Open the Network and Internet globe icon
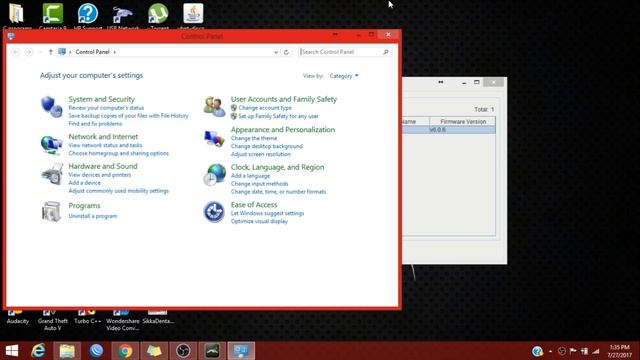This screenshot has height=360, width=640. [x=51, y=144]
